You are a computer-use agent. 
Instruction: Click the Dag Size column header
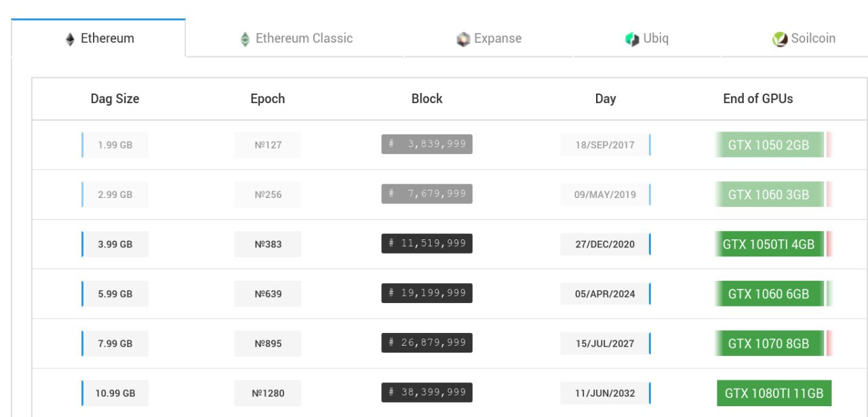[115, 98]
